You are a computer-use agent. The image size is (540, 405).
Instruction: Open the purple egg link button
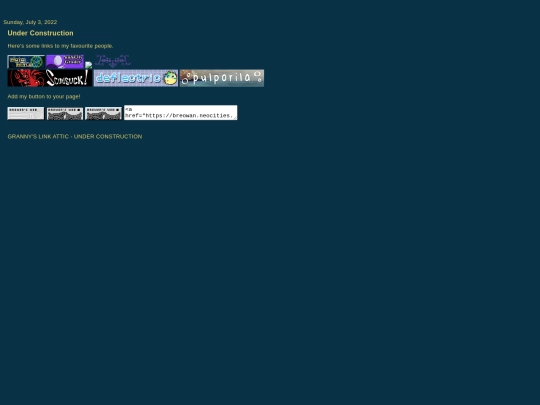coord(65,62)
